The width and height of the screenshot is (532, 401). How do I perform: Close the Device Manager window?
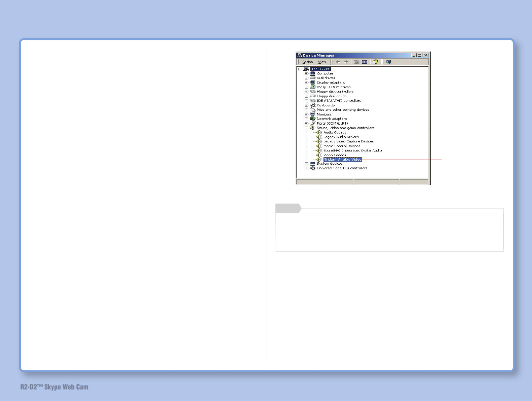pos(426,55)
